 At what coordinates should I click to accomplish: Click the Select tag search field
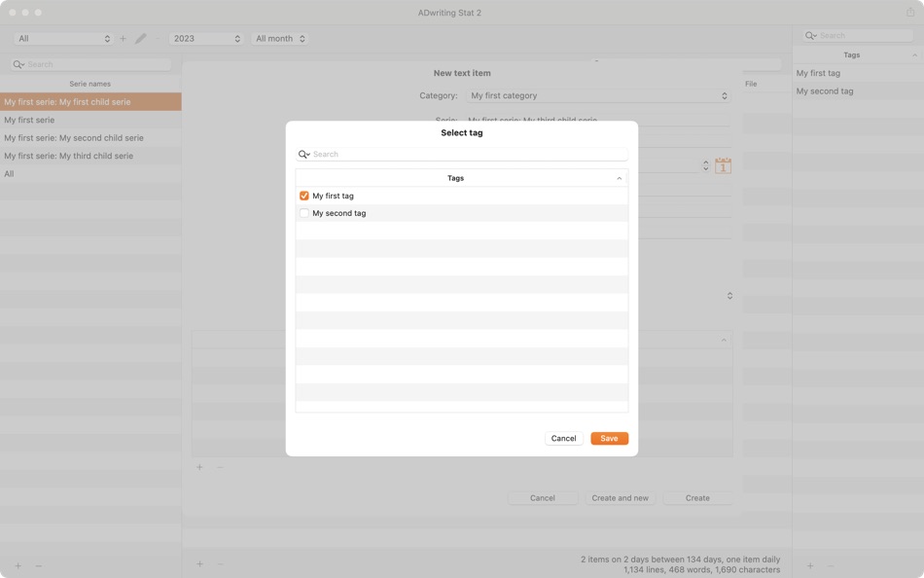(461, 154)
